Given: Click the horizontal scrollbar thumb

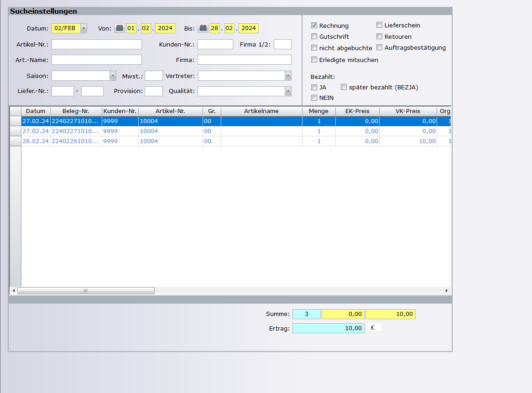Looking at the screenshot, I should coord(86,290).
